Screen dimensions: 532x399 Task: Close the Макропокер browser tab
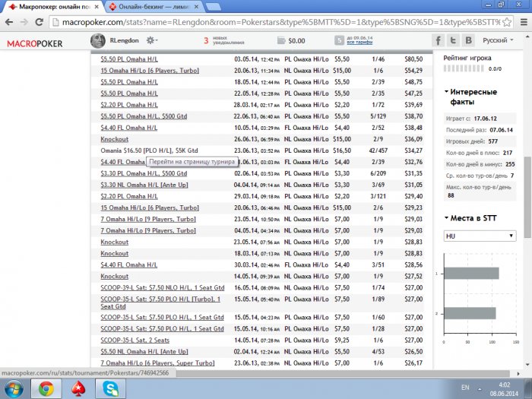pyautogui.click(x=97, y=6)
